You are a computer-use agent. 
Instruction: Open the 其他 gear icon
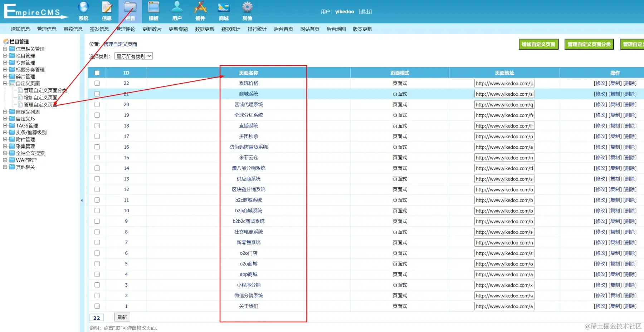pos(247,7)
